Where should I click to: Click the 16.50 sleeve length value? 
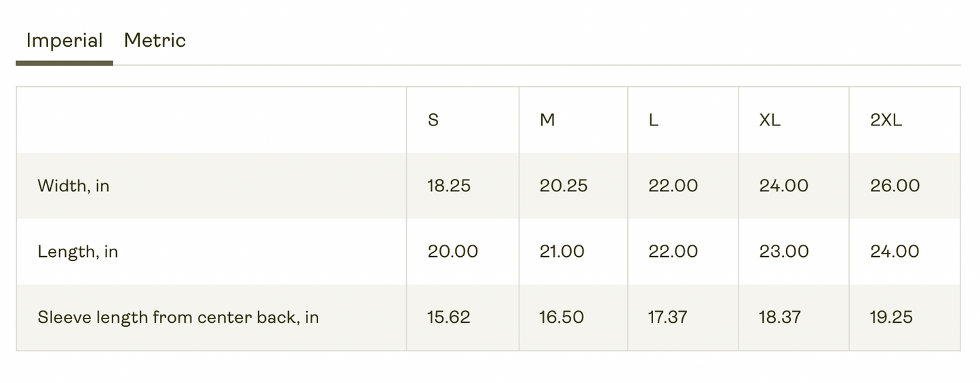[562, 317]
